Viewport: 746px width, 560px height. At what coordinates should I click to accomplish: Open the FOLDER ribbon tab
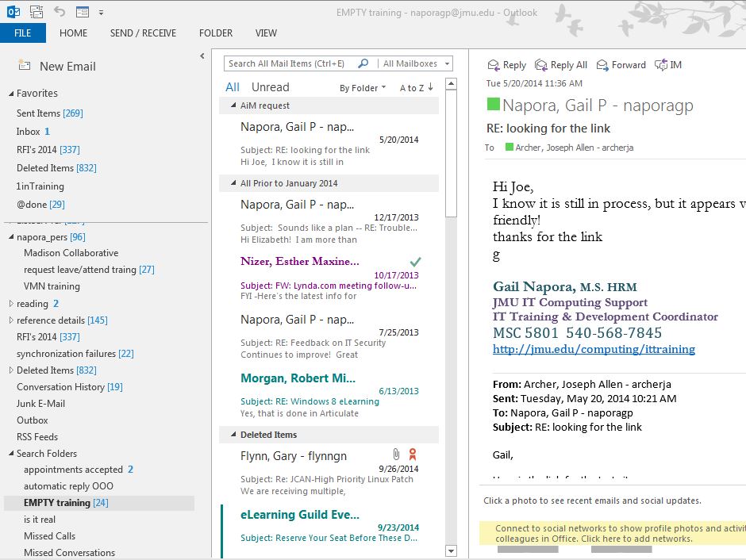point(216,33)
